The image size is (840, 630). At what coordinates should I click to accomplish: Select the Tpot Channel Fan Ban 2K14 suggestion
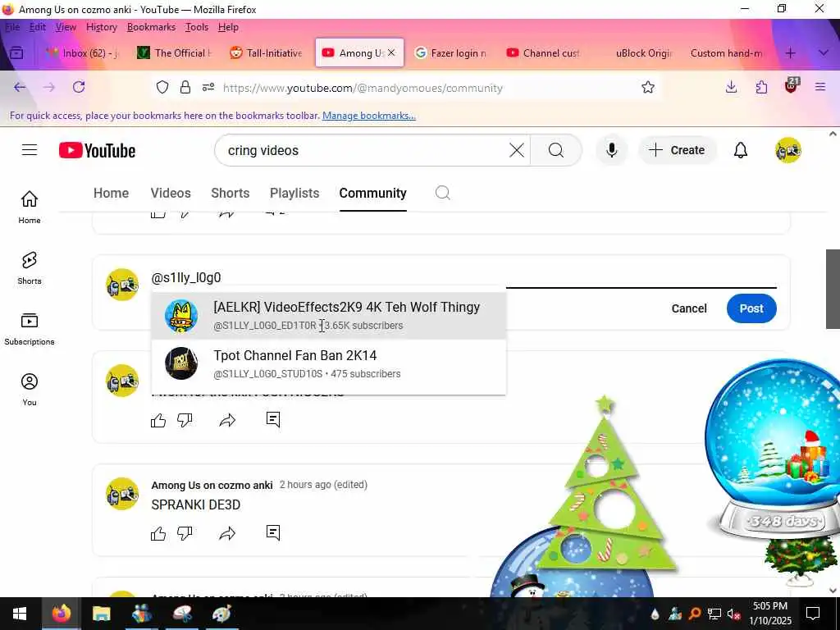[328, 363]
